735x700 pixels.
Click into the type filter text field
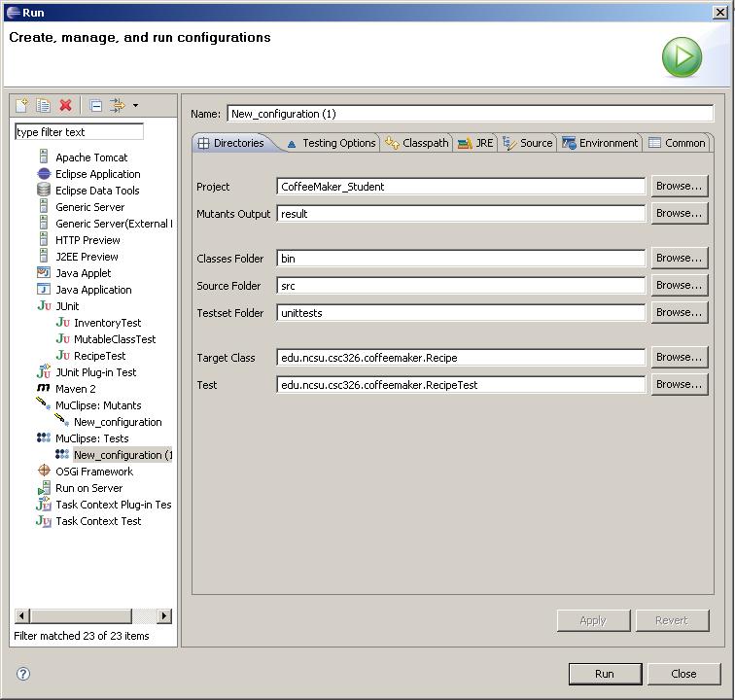click(79, 132)
